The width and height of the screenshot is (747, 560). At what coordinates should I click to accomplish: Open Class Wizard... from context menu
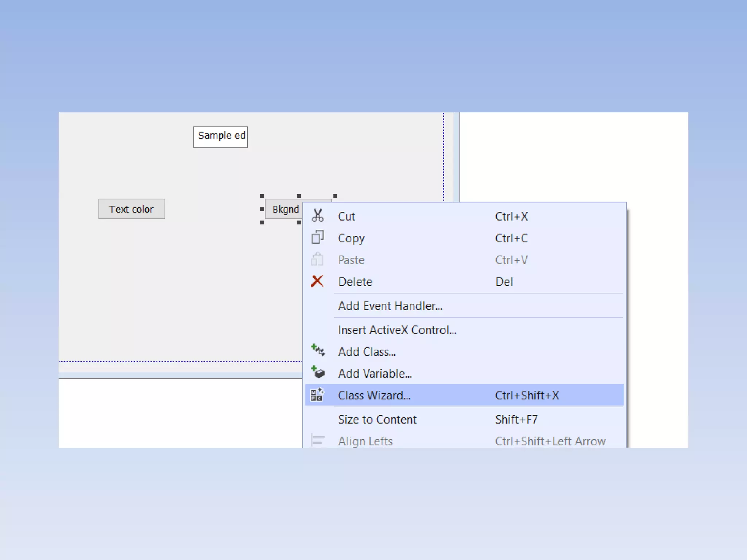coord(374,395)
